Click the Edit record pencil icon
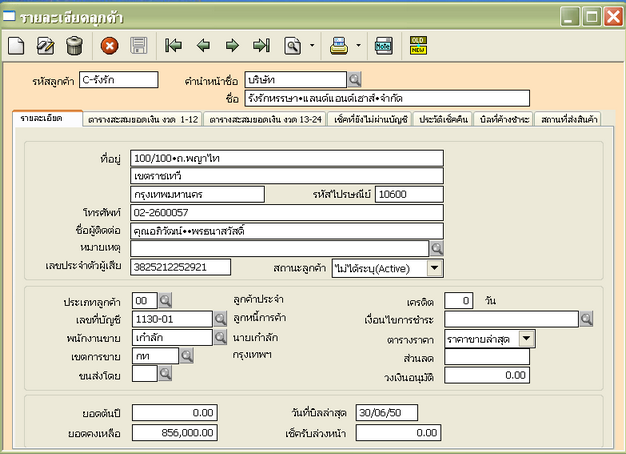Image resolution: width=626 pixels, height=454 pixels. tap(45, 45)
